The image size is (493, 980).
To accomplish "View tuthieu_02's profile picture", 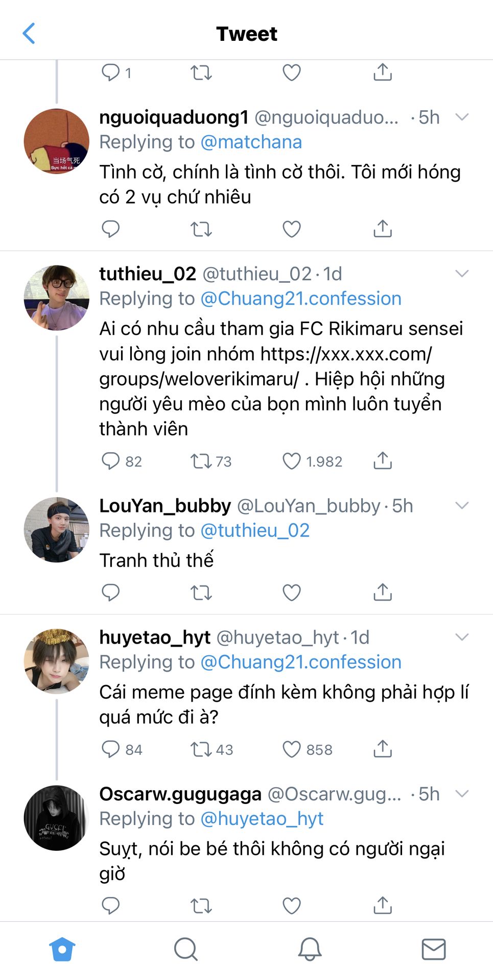I will coord(57,298).
